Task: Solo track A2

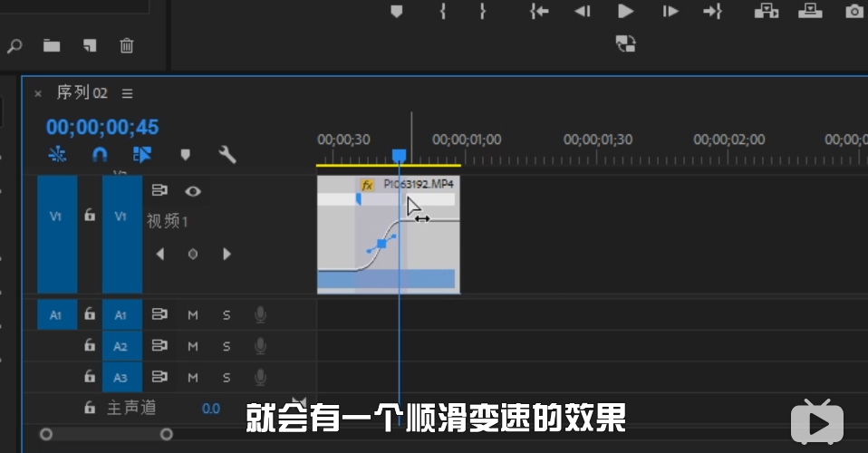Action: click(x=227, y=346)
